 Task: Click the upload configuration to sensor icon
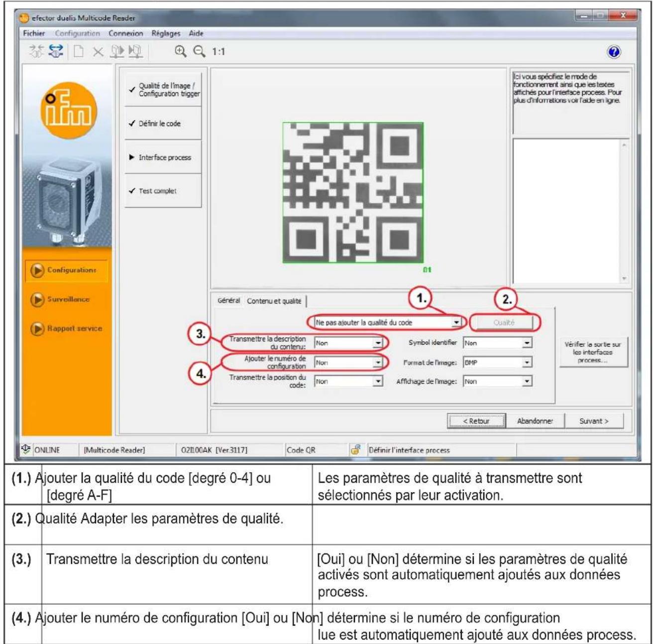click(116, 51)
